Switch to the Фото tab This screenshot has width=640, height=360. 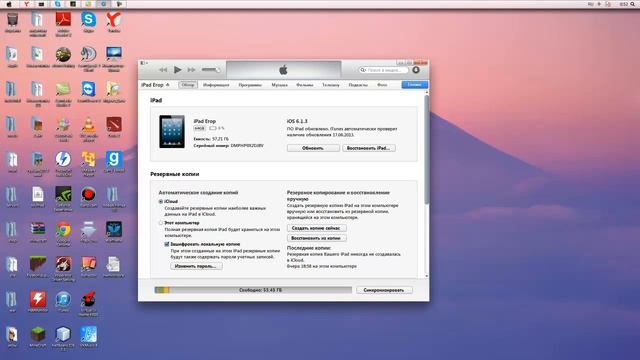point(382,85)
